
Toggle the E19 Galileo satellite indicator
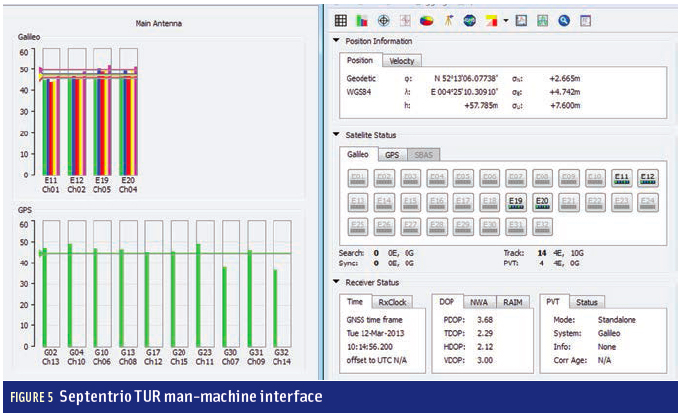516,200
